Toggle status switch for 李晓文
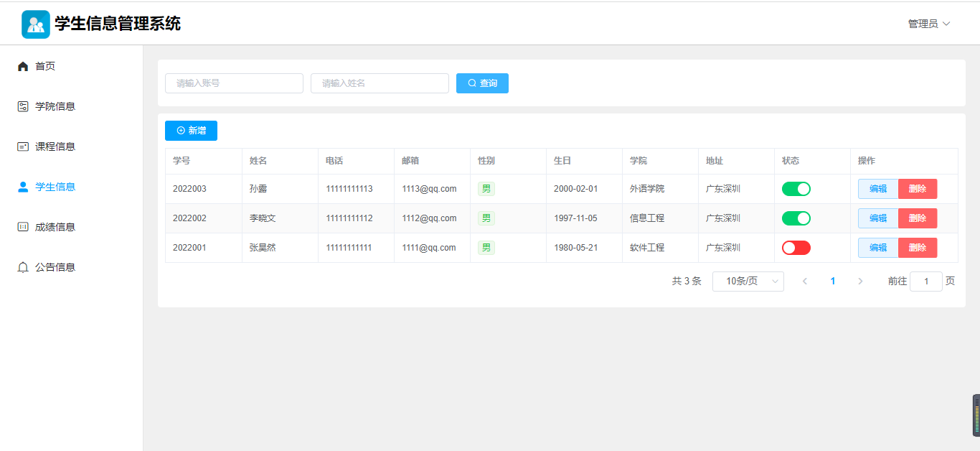The height and width of the screenshot is (451, 980). pos(796,218)
